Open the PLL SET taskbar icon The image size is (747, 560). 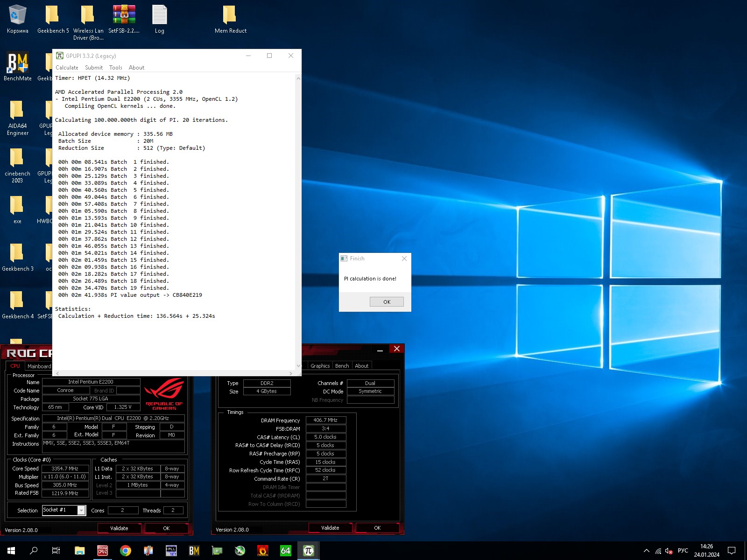pyautogui.click(x=171, y=551)
